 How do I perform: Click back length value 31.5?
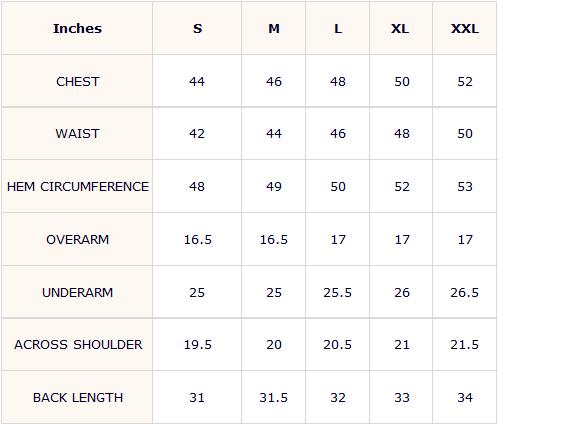pos(273,398)
